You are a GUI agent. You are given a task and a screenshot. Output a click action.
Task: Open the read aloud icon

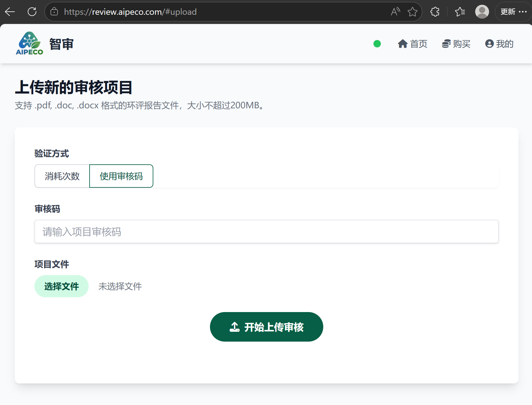pos(395,12)
